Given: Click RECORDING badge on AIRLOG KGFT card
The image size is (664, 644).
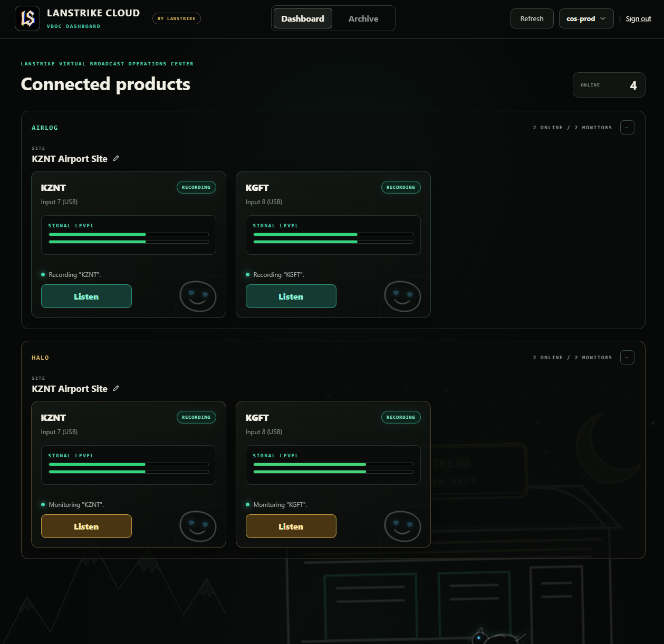Looking at the screenshot, I should [401, 187].
